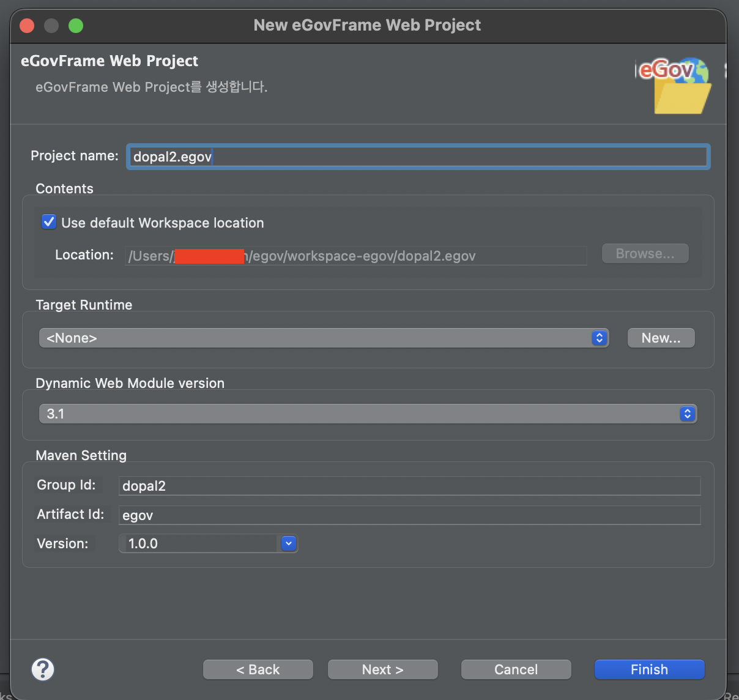Click the green zoom window button
This screenshot has width=739, height=700.
(x=76, y=25)
